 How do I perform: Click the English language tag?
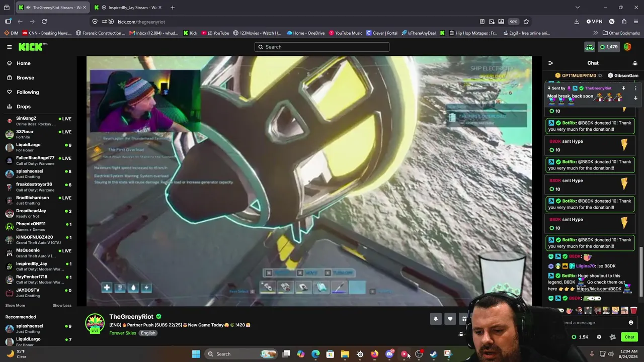148,333
